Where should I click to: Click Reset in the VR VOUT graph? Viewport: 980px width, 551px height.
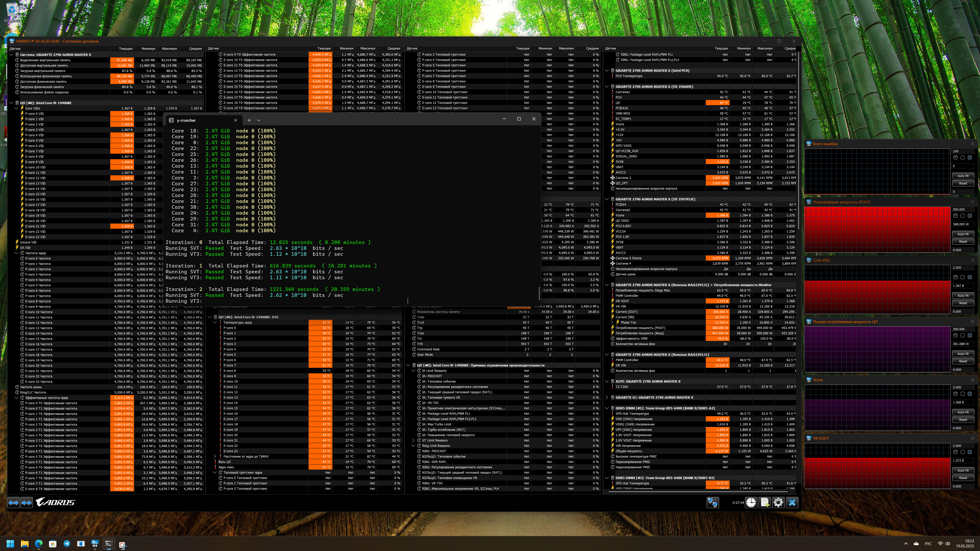pos(963,478)
